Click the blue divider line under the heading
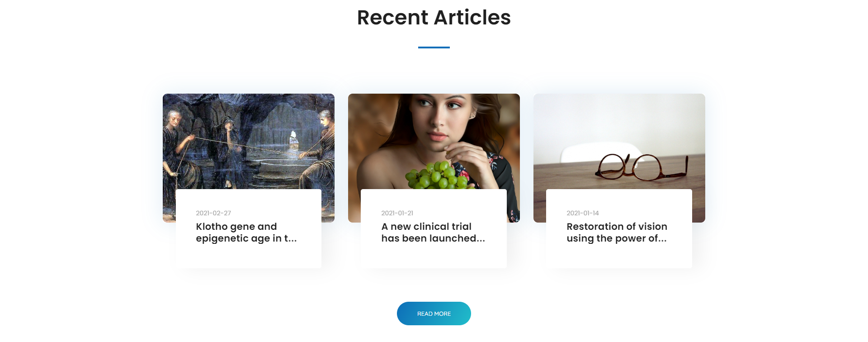Image resolution: width=868 pixels, height=342 pixels. pyautogui.click(x=434, y=47)
